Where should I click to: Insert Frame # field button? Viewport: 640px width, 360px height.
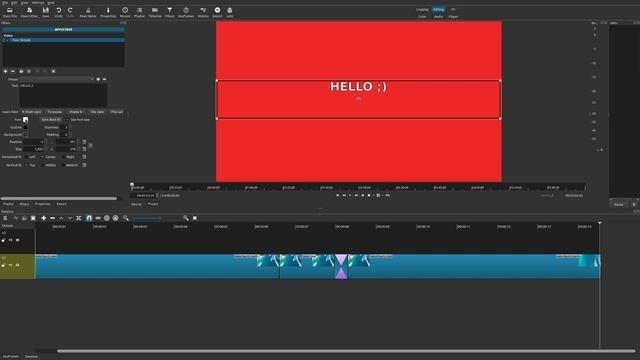[x=76, y=111]
